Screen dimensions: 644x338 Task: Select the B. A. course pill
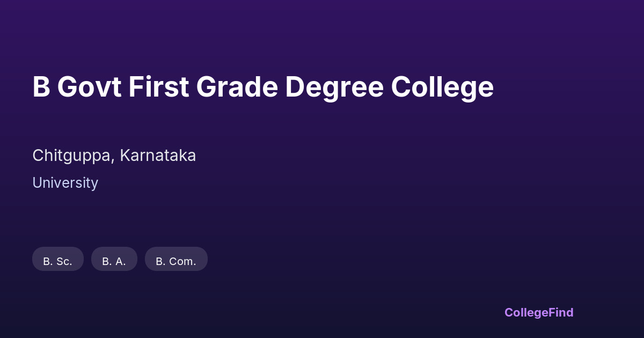click(x=114, y=259)
